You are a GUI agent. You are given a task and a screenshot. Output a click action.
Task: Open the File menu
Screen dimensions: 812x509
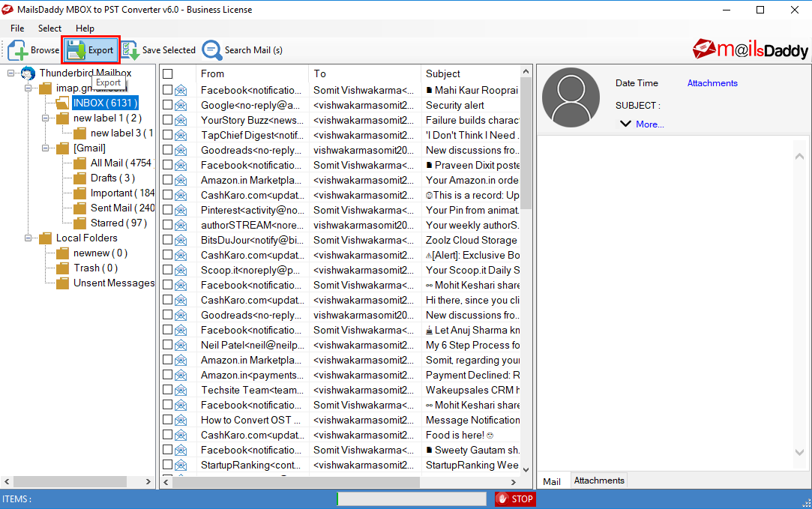tap(17, 28)
